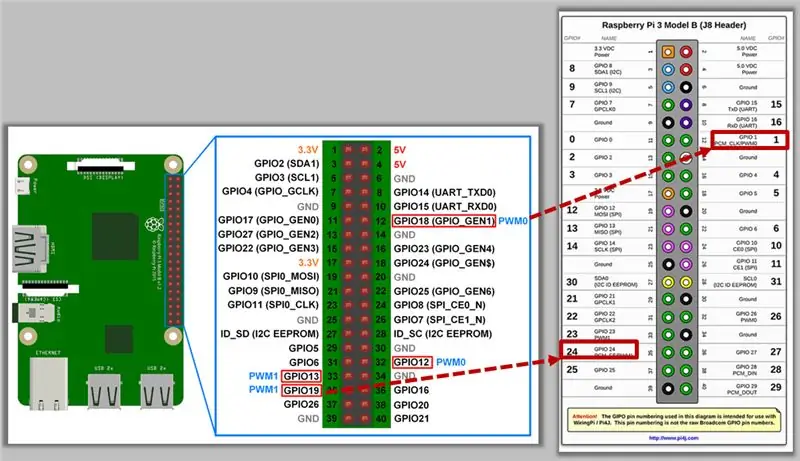This screenshot has width=800, height=461.
Task: Click GPIO22 (GPIO_GEN3) label
Action: pyautogui.click(x=268, y=248)
